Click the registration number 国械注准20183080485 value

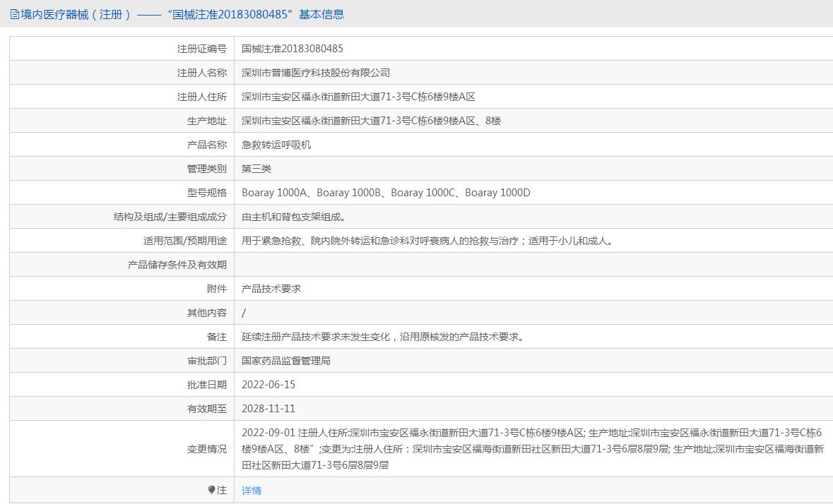293,49
